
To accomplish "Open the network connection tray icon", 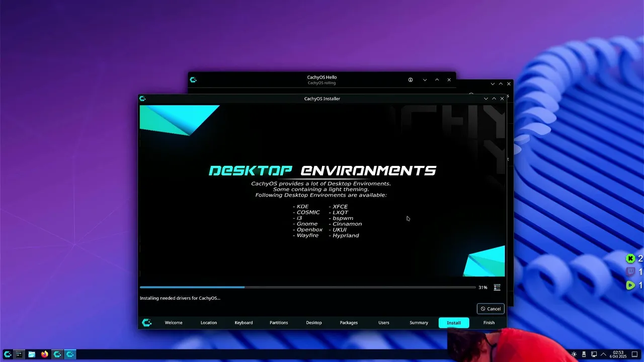I will [x=594, y=354].
